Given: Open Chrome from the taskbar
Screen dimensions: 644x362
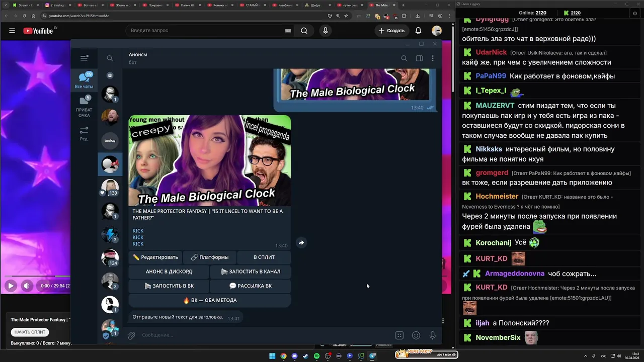Looking at the screenshot, I should point(283,356).
